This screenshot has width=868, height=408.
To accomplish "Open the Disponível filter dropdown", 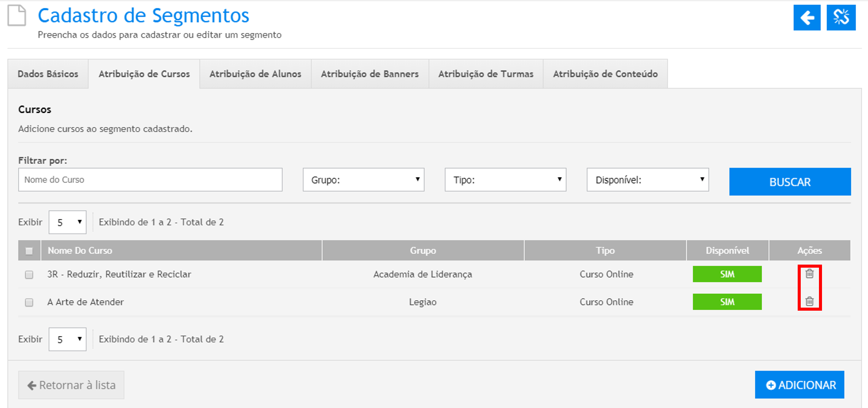I will point(648,180).
